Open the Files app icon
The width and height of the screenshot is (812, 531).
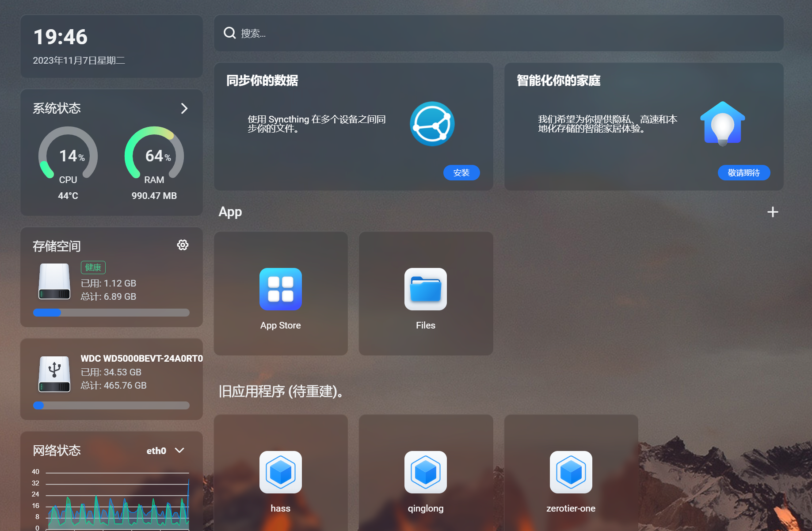(x=425, y=289)
